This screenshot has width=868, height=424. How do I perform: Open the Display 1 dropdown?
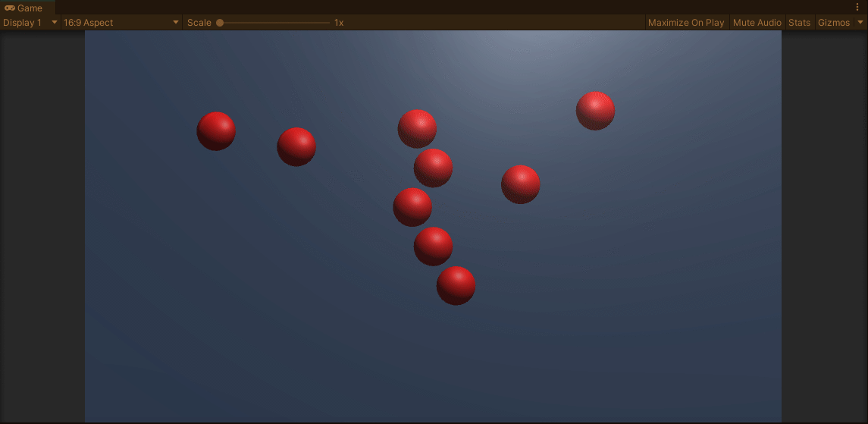coord(30,23)
